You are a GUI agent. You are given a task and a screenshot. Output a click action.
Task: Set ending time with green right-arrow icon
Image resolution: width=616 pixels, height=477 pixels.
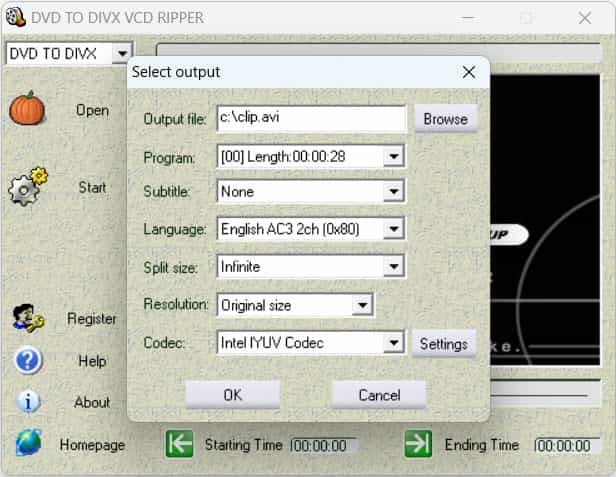pos(418,444)
